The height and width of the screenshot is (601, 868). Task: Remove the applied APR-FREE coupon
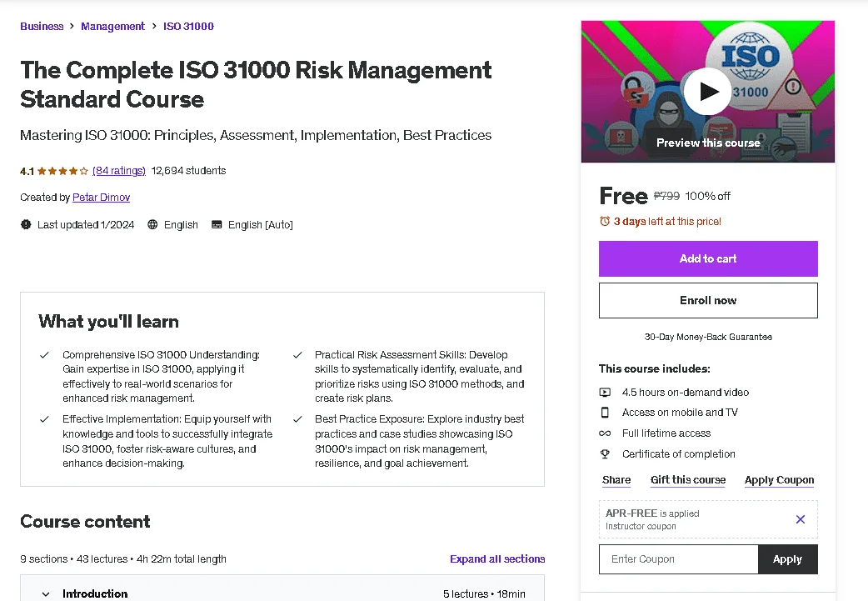point(801,519)
